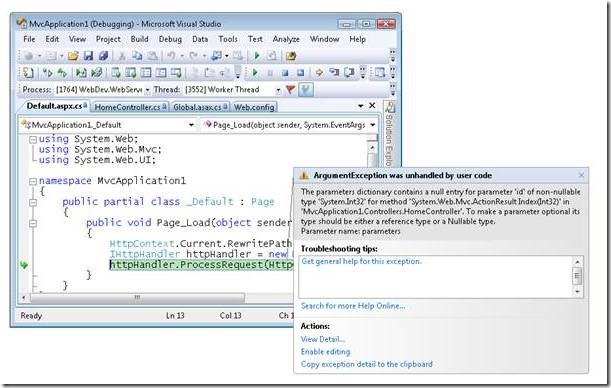611x388 pixels.
Task: Click the Redo arrow icon
Action: 194,56
